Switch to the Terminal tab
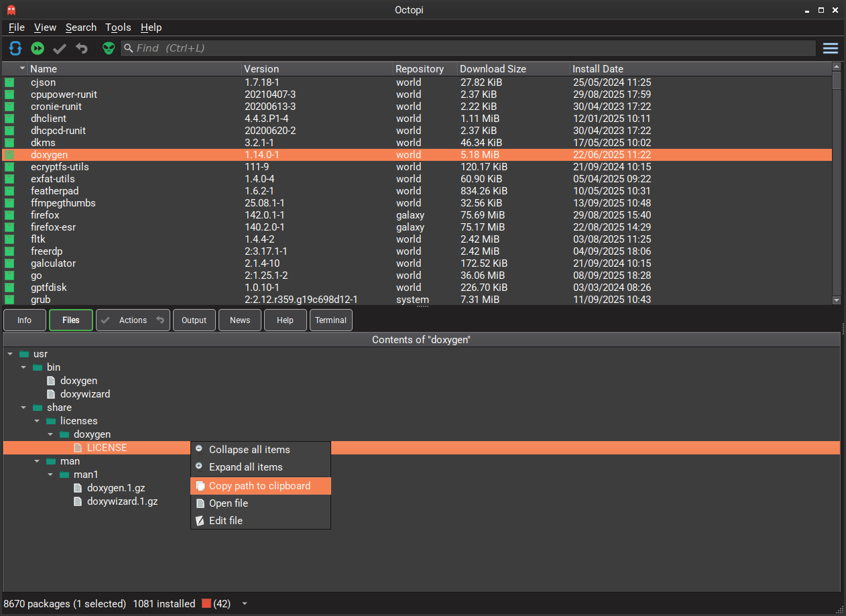This screenshot has height=616, width=846. (331, 320)
